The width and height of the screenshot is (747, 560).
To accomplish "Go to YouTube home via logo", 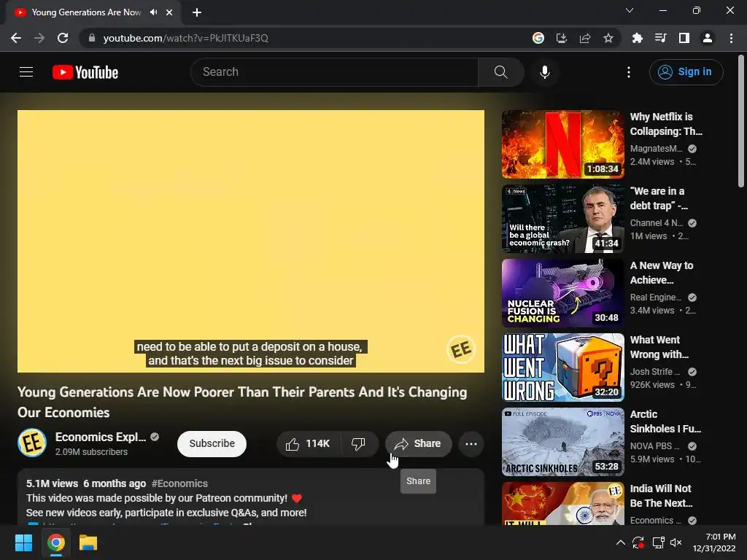I will coord(85,72).
